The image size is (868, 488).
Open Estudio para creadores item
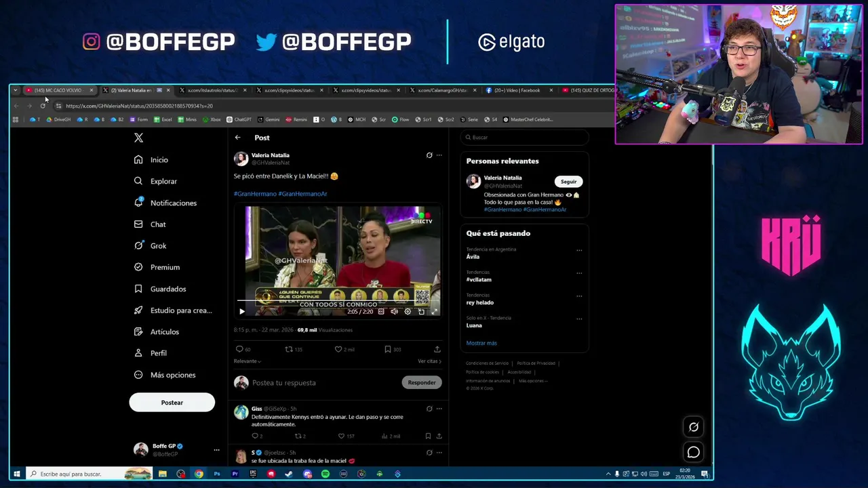(173, 310)
